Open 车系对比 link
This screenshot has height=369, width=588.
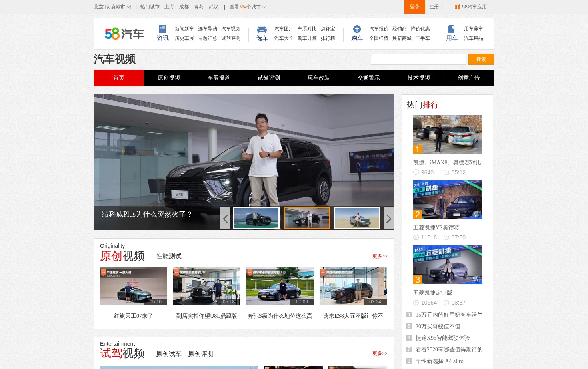pyautogui.click(x=307, y=29)
